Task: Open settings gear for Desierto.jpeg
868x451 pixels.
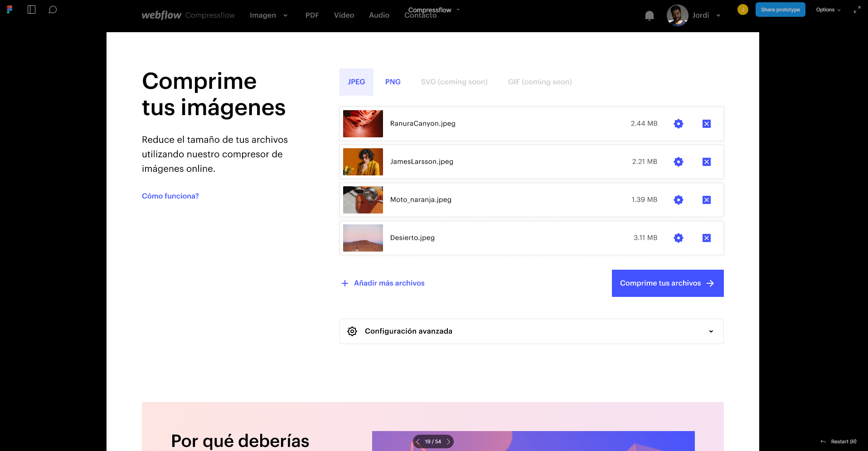Action: 679,238
